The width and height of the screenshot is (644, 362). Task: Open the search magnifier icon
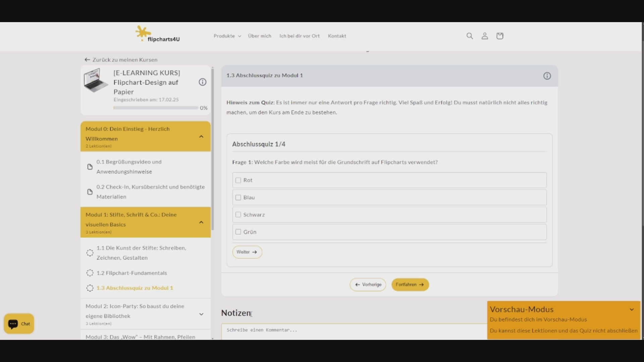click(470, 36)
